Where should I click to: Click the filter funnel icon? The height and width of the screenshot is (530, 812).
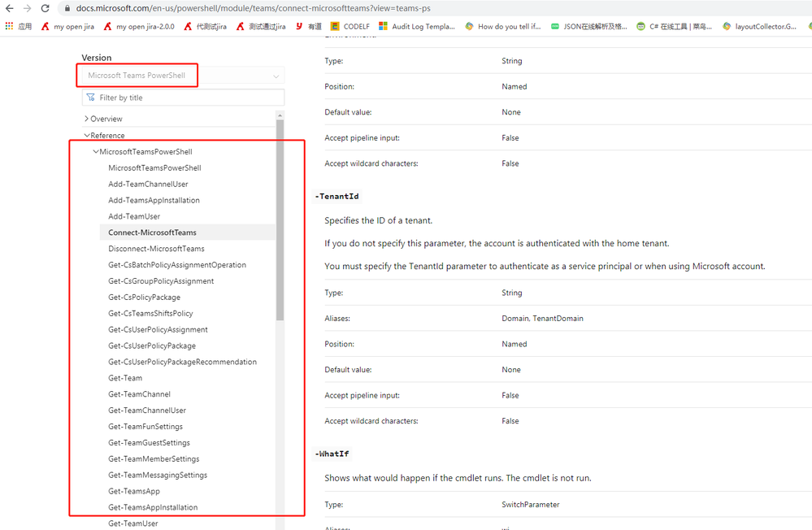(x=90, y=98)
